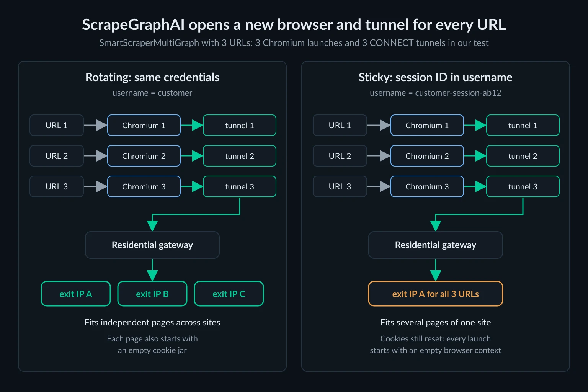Select Chromium 2 in the Sticky panel
Screen dimensions: 588x392
427,156
